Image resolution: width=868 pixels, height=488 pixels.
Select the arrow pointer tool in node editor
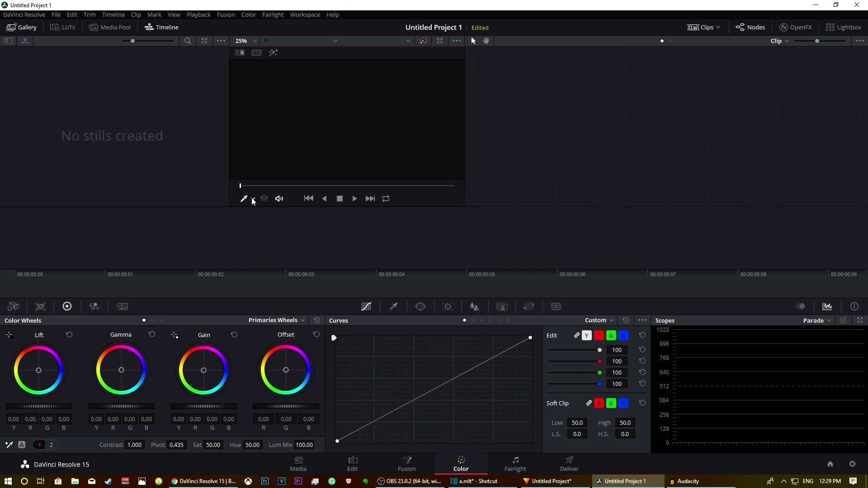click(473, 41)
